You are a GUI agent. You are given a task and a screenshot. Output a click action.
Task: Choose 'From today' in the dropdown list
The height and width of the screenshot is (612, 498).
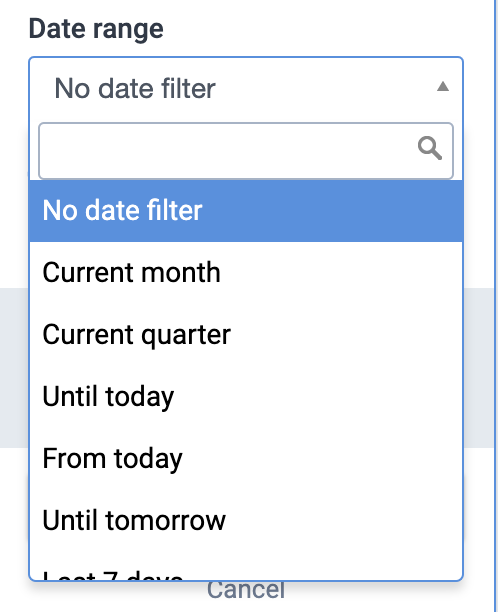point(246,459)
